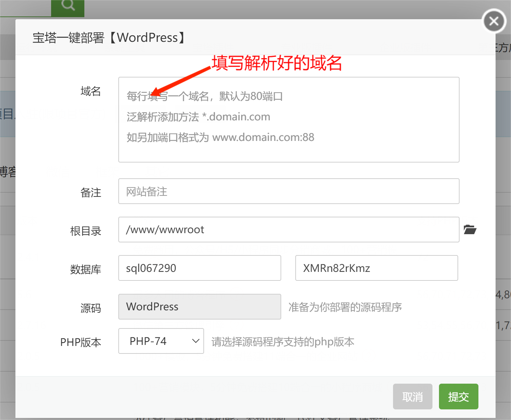The height and width of the screenshot is (420, 511).
Task: Click the 取消 cancel button
Action: tap(413, 397)
